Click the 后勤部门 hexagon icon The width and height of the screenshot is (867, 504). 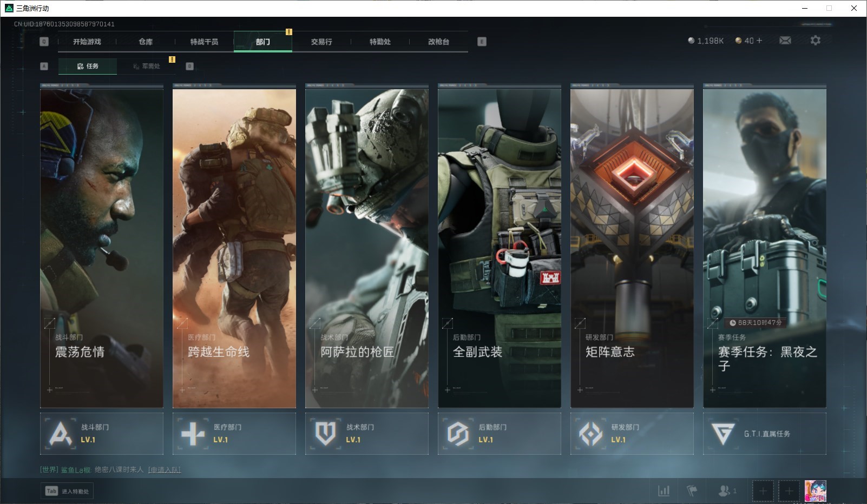458,434
